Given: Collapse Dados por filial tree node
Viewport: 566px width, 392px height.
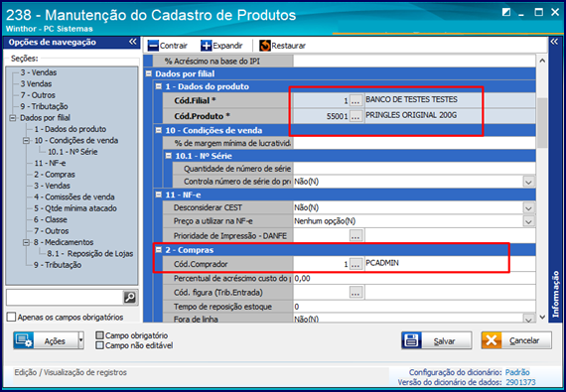Looking at the screenshot, I should tap(13, 118).
